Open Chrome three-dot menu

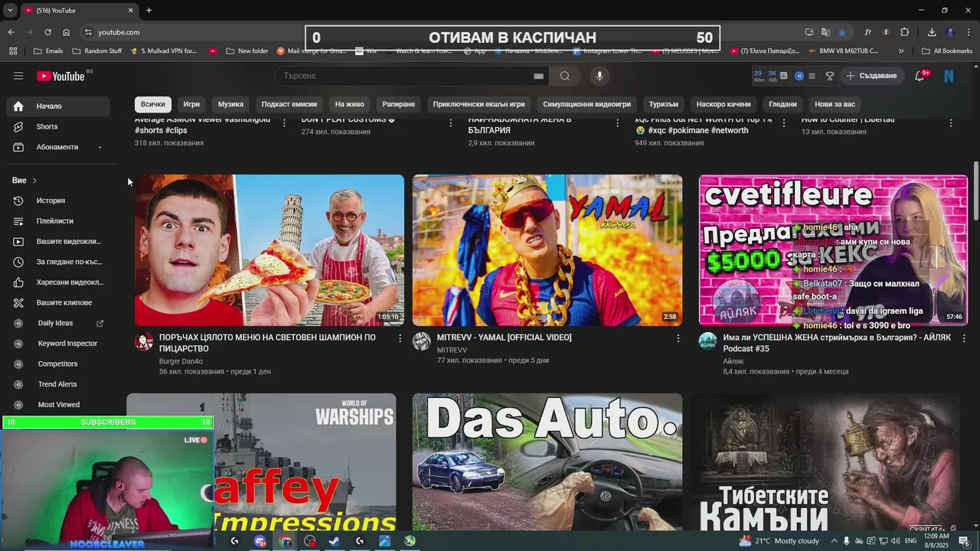point(969,32)
